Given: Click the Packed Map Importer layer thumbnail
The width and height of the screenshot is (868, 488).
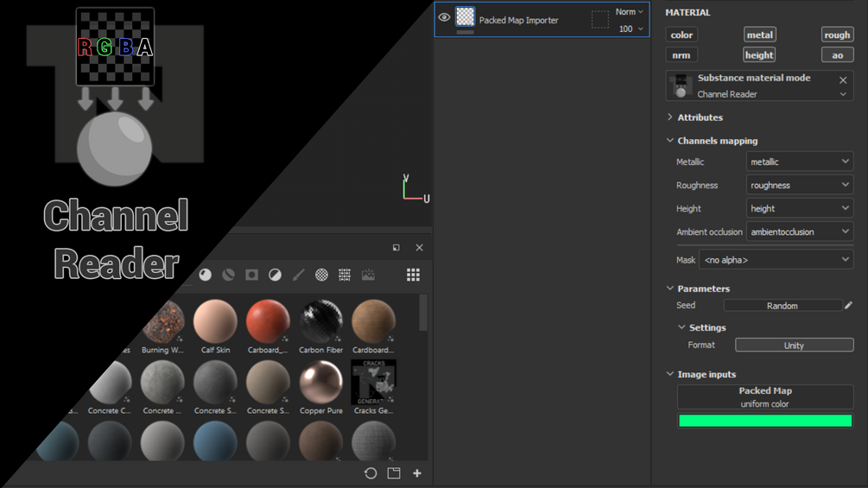Looking at the screenshot, I should (x=465, y=16).
